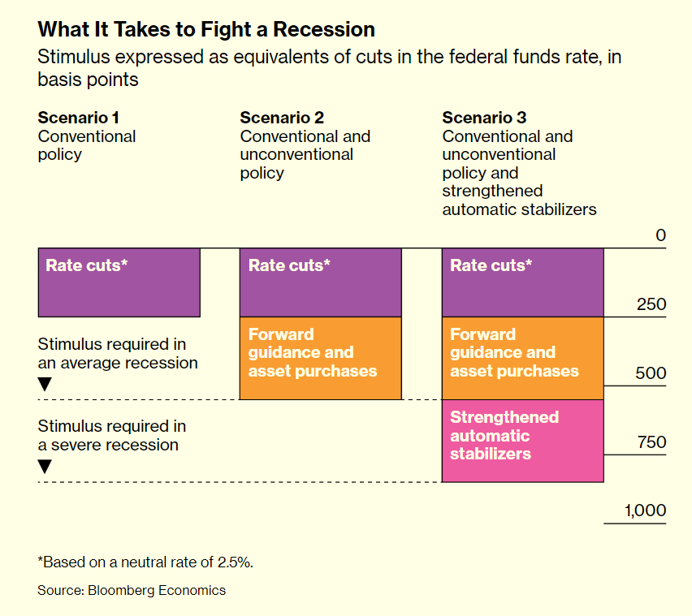Click the triangle under average recession label
The width and height of the screenshot is (692, 616).
click(x=45, y=384)
